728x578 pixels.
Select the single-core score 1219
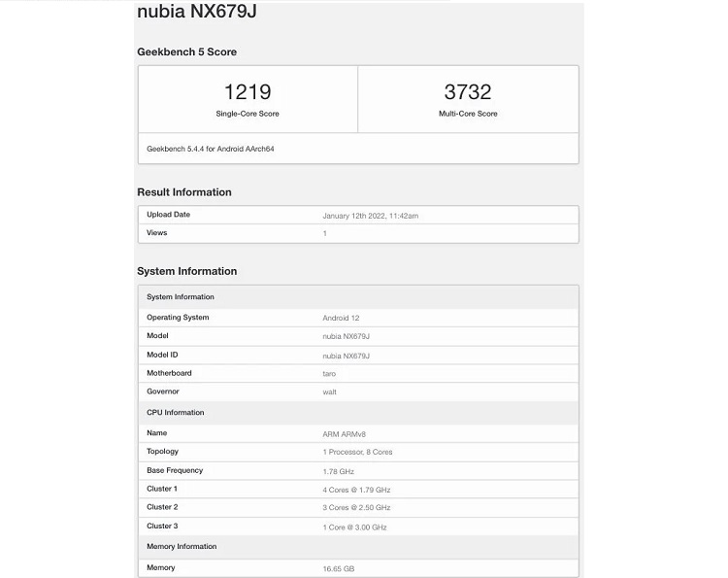248,91
